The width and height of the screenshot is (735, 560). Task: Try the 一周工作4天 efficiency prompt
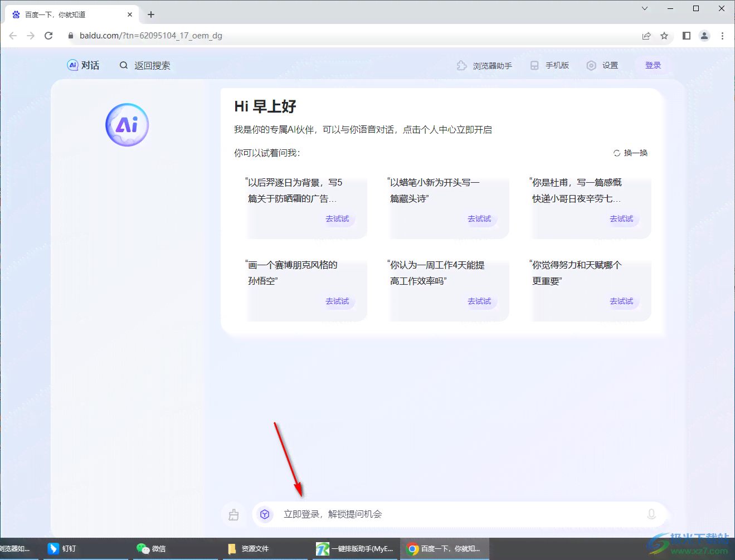coord(479,301)
